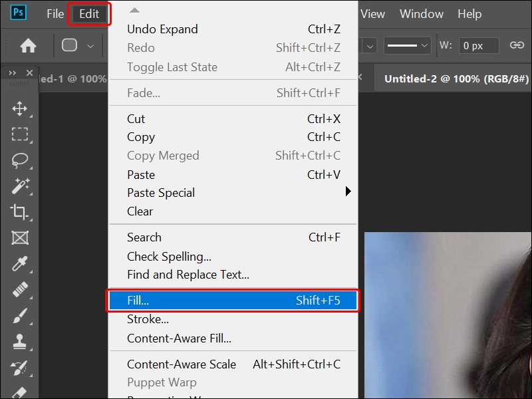Collapse the tools panel with the double-arrow
Image resolution: width=532 pixels, height=399 pixels.
tap(11, 72)
